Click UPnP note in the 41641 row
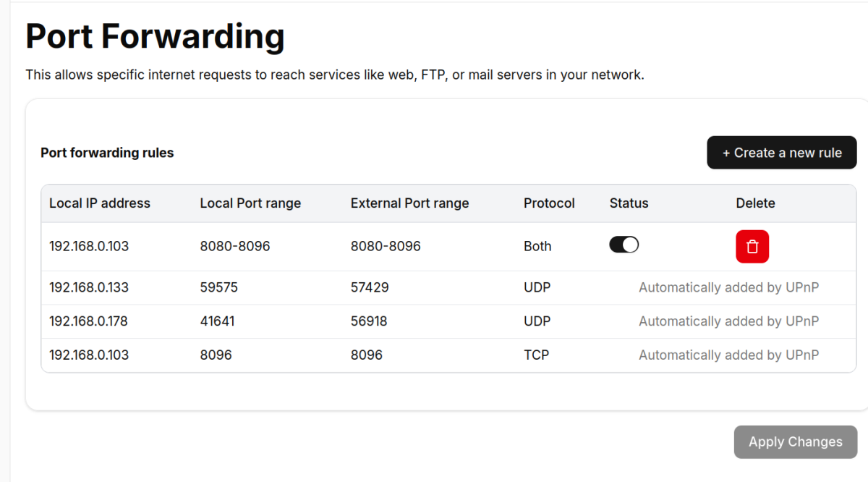The width and height of the screenshot is (868, 482). 729,321
